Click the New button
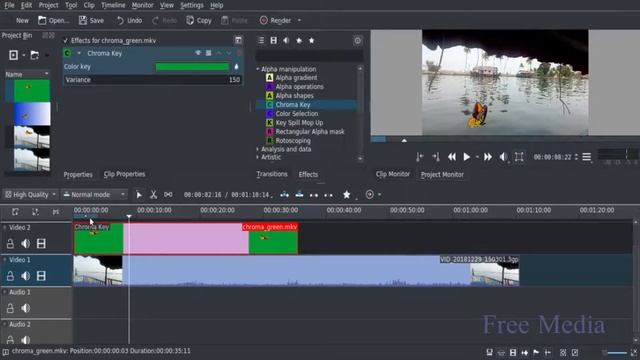The height and width of the screenshot is (360, 640). click(x=22, y=20)
